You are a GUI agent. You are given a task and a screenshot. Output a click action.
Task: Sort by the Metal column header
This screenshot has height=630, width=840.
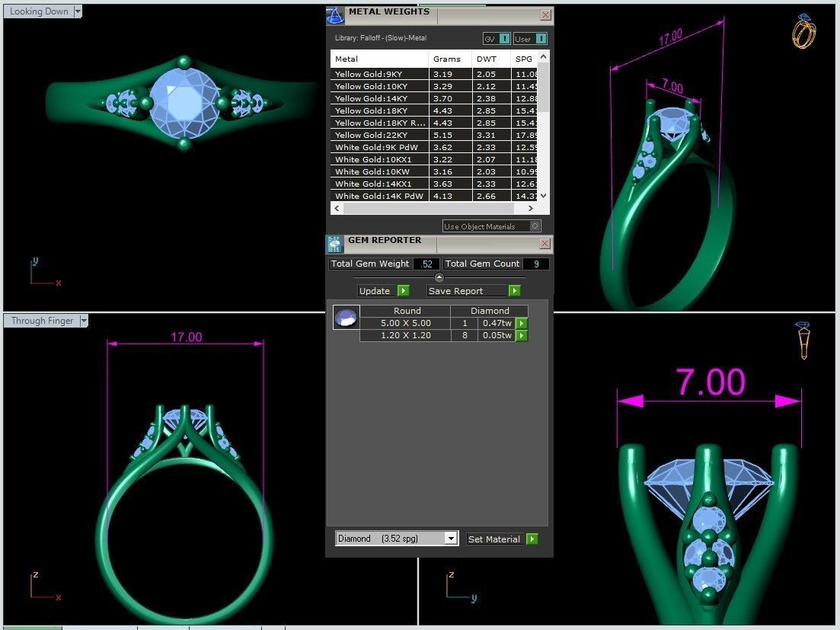379,59
